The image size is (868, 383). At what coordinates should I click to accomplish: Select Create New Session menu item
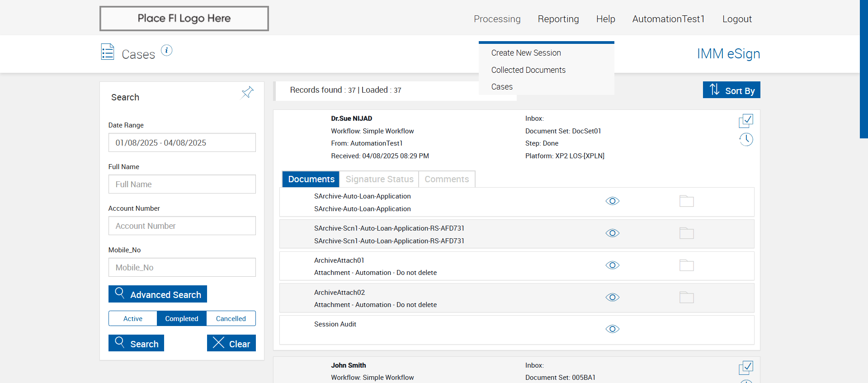[x=526, y=53]
